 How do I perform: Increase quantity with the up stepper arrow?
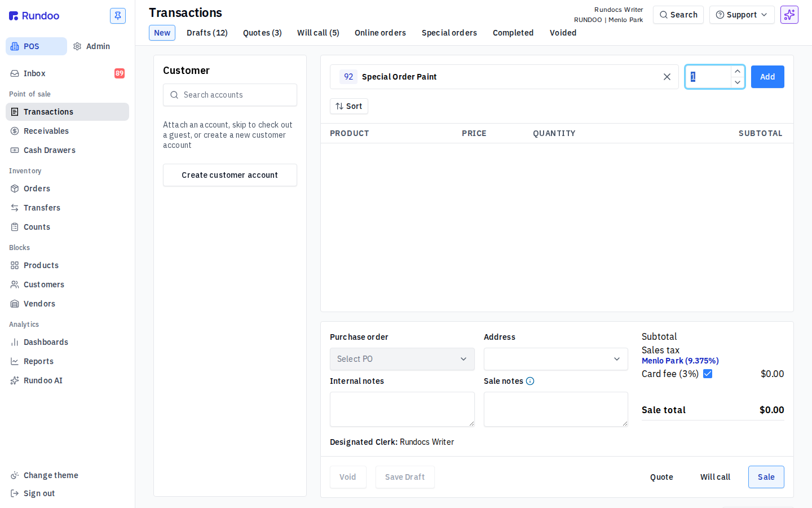pos(738,71)
